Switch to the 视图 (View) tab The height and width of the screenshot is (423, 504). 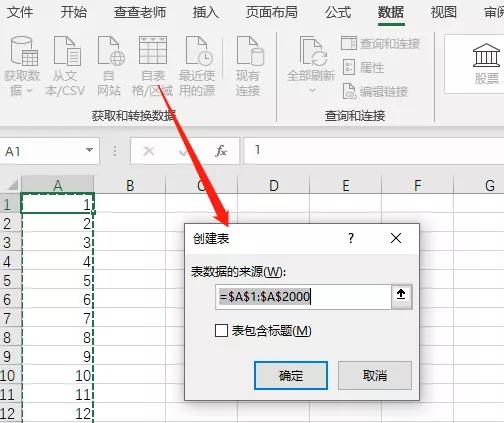[444, 13]
